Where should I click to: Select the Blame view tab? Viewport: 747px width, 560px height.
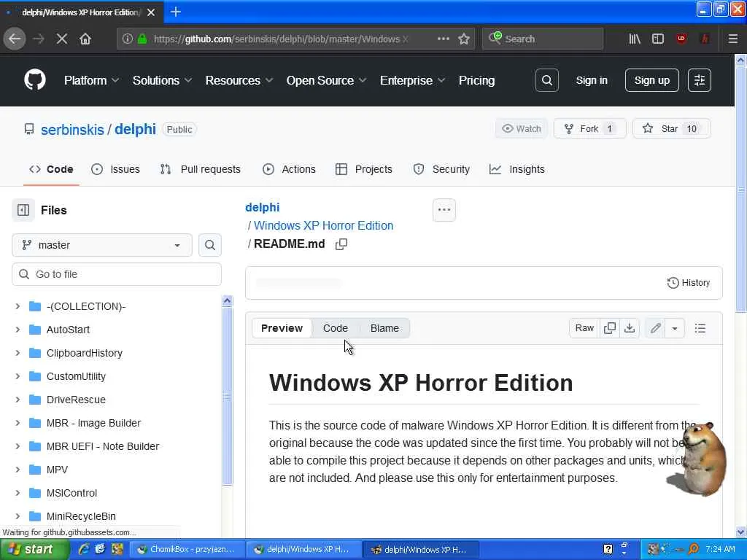384,328
